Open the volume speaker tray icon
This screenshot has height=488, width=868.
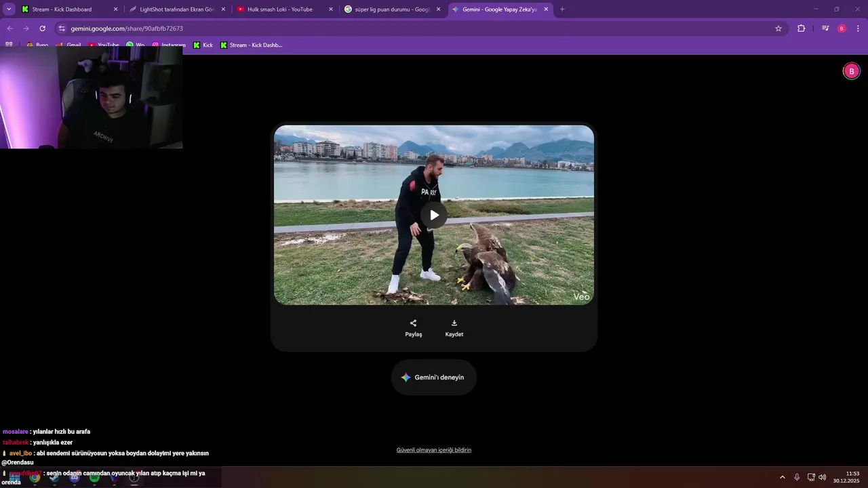(823, 477)
